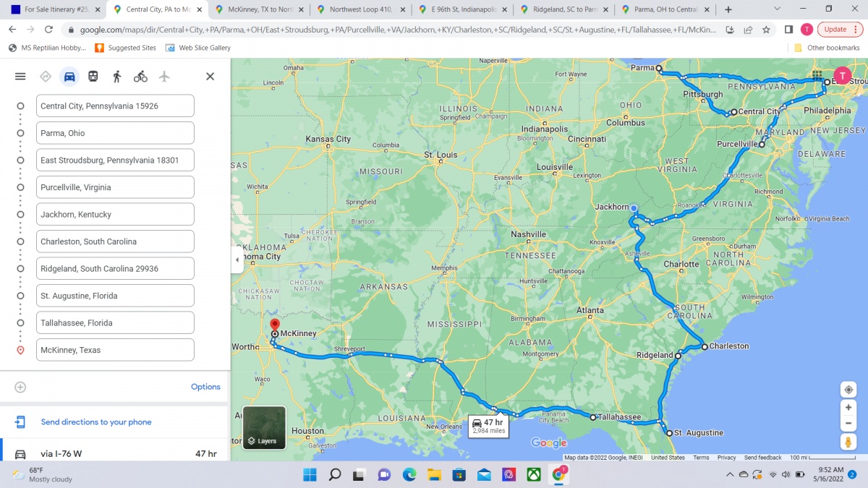
Task: Open Web Slice Gallery bookmark
Action: [x=198, y=48]
